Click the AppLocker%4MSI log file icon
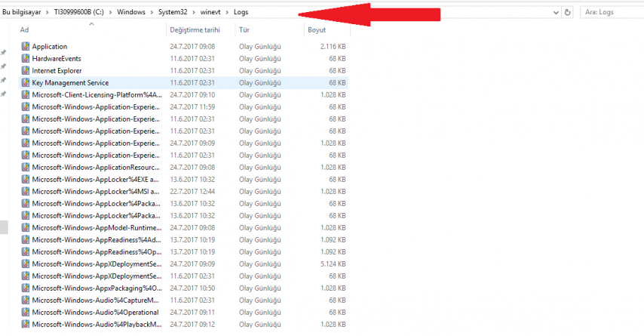 (x=26, y=191)
